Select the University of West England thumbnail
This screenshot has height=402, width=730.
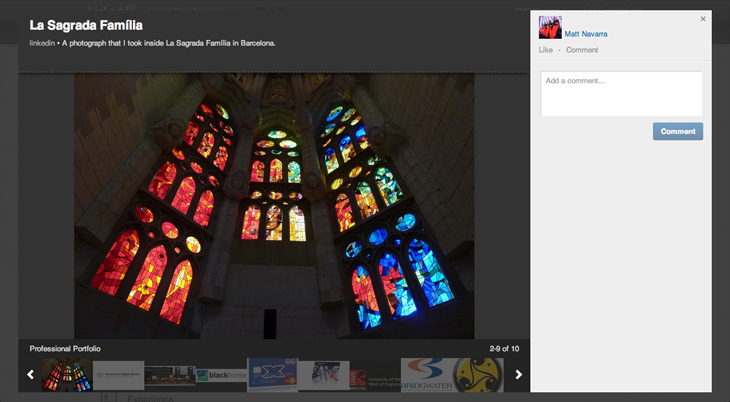(375, 376)
